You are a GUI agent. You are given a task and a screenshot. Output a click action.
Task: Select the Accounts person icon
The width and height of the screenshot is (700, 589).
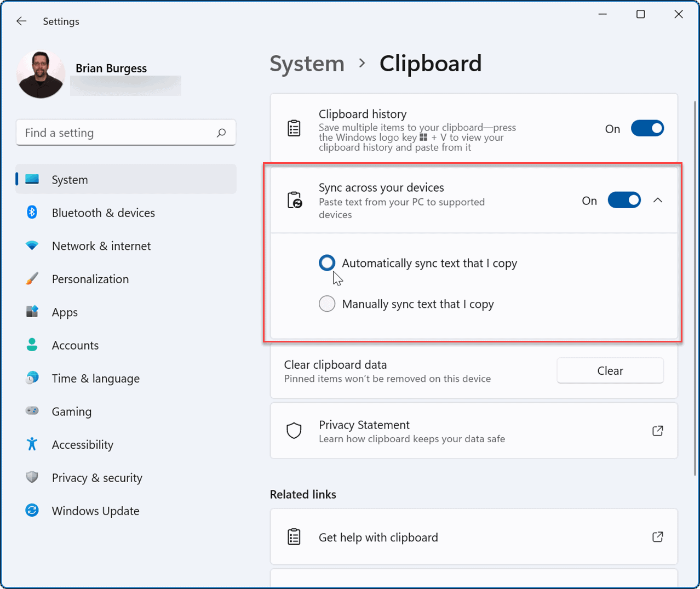[x=32, y=345]
